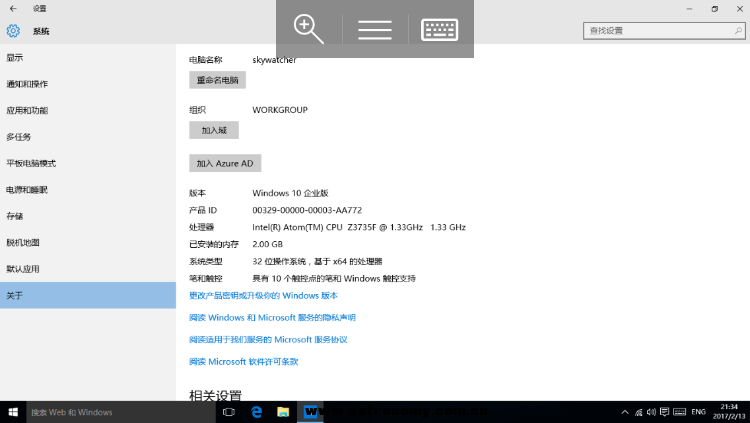Image resolution: width=750 pixels, height=423 pixels.
Task: Click the back arrow in Settings title bar
Action: click(x=13, y=9)
